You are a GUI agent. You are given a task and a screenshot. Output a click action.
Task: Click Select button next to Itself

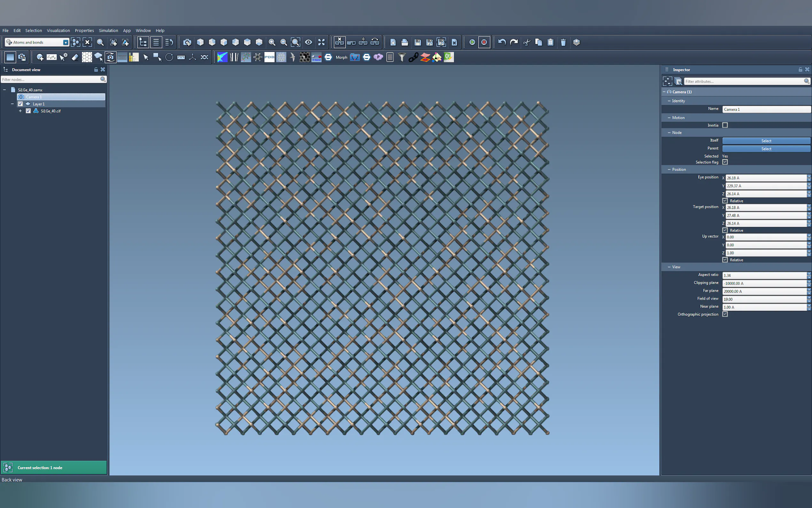coord(766,141)
